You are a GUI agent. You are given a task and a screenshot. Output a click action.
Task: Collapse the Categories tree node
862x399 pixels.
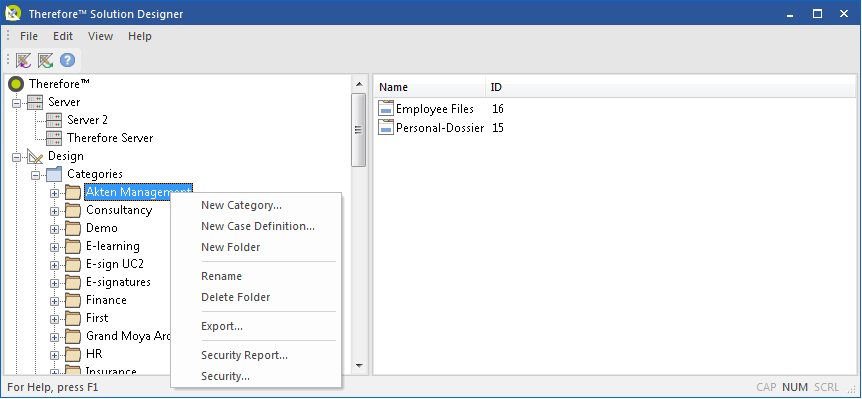(36, 175)
